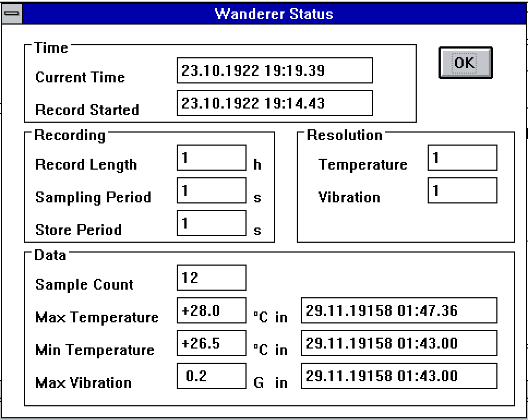
Task: Select the Max Temperature timestamp field
Action: (399, 310)
